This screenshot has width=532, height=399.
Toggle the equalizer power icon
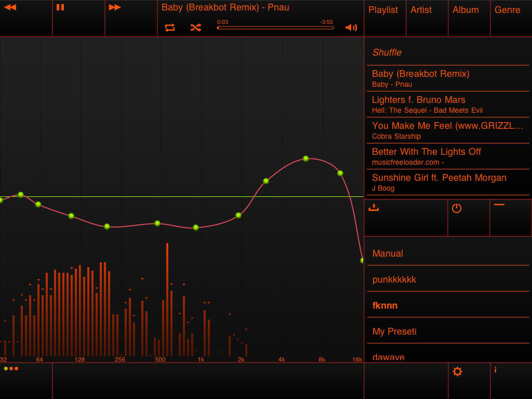[x=457, y=208]
